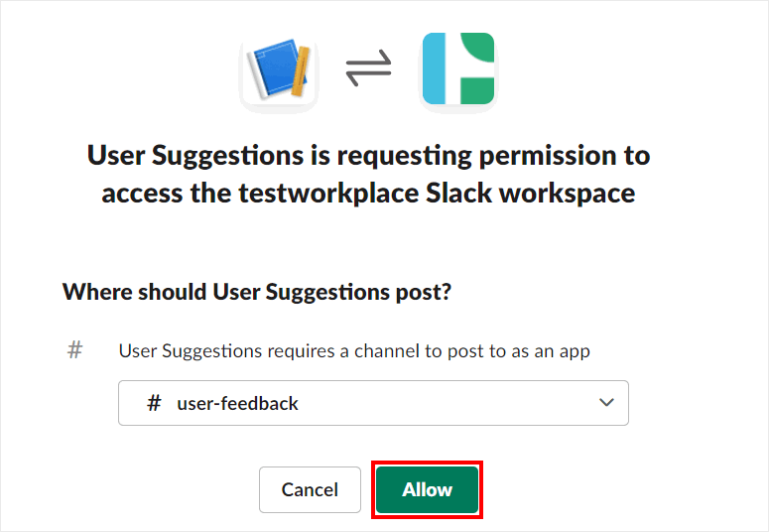Click the hash icon beside channel requirement text
This screenshot has width=769, height=532.
[x=74, y=350]
